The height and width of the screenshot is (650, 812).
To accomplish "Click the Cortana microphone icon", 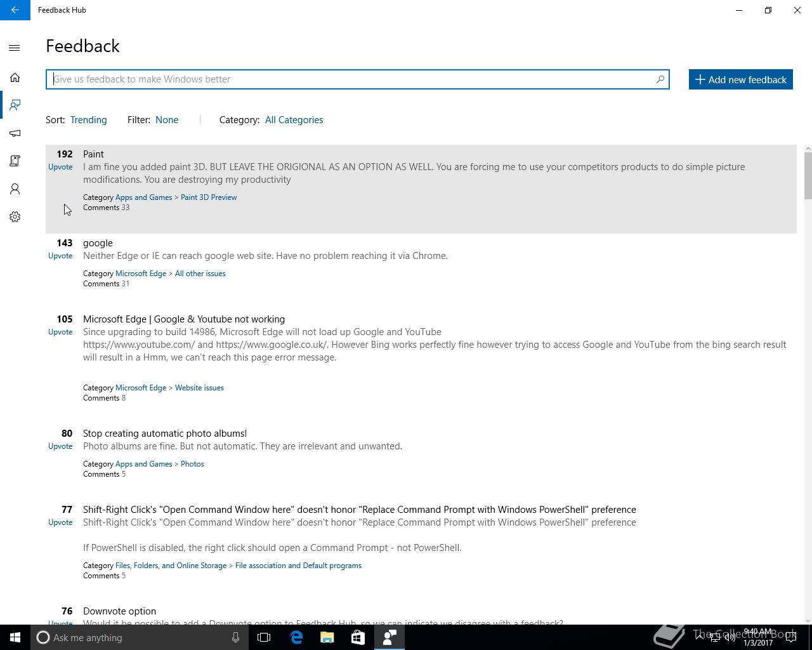I will pyautogui.click(x=235, y=637).
